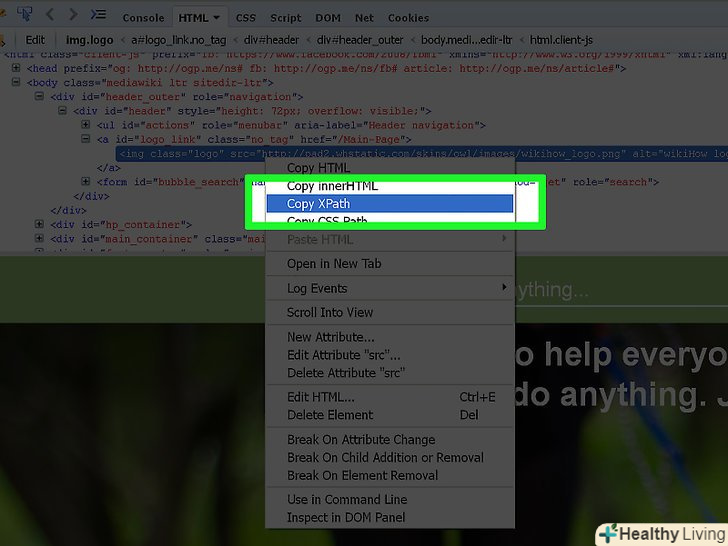The width and height of the screenshot is (728, 546).
Task: Collapse the body mediawiki node
Action: [x=16, y=82]
